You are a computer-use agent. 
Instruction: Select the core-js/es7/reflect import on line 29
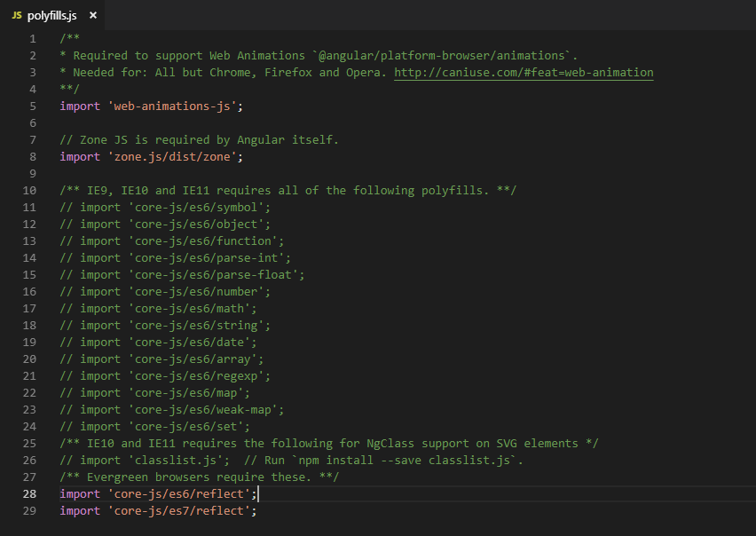[x=156, y=510]
